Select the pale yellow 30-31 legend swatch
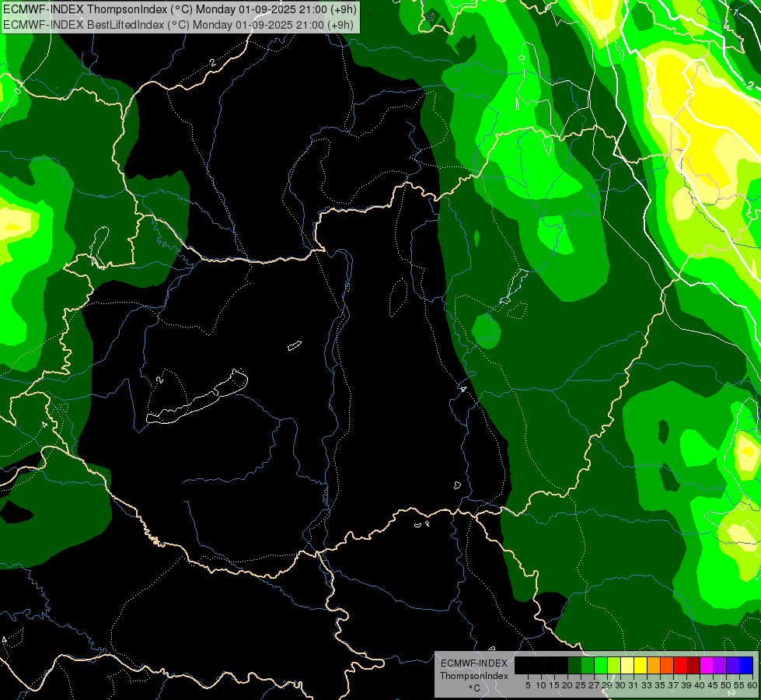The width and height of the screenshot is (761, 700). [x=627, y=665]
